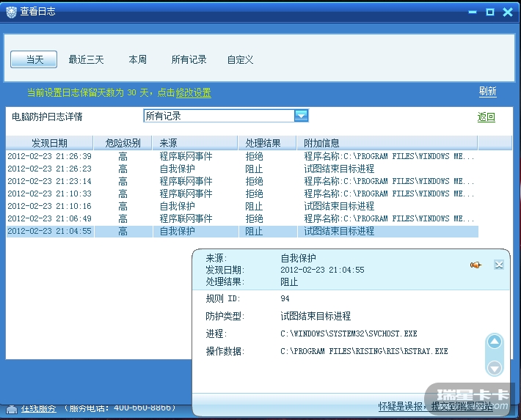521x420 pixels.
Task: Click 程序联网事件 in the 21:26:39 row
Action: point(186,156)
